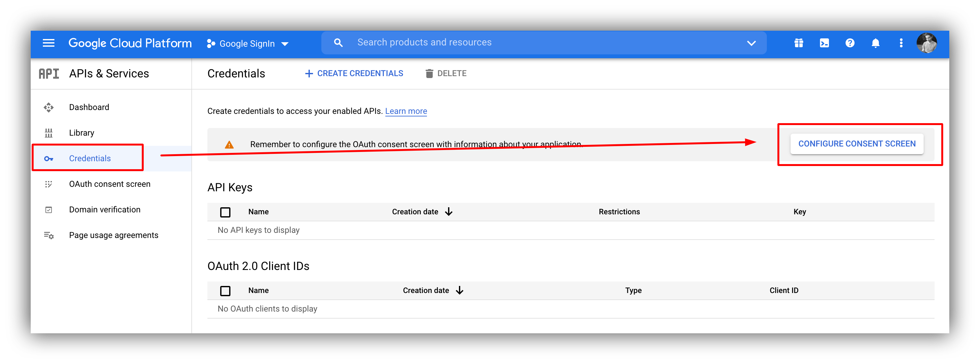Open the navigation hamburger menu
Viewport: 980px width, 364px height.
[x=48, y=43]
